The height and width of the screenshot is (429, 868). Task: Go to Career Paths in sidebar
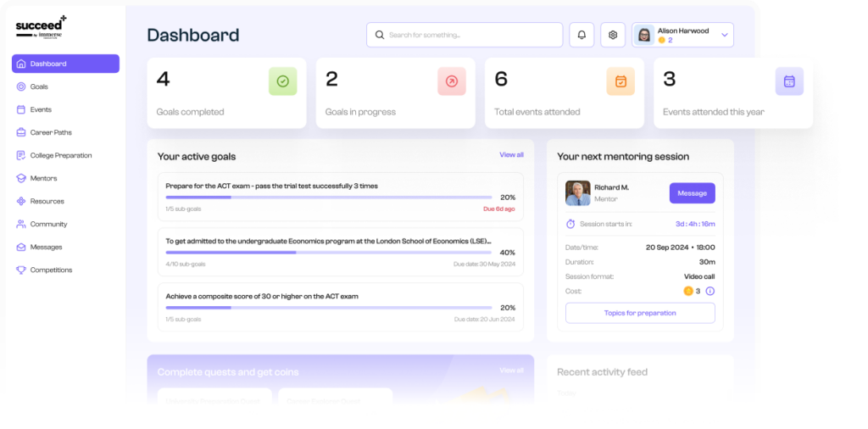(x=51, y=132)
